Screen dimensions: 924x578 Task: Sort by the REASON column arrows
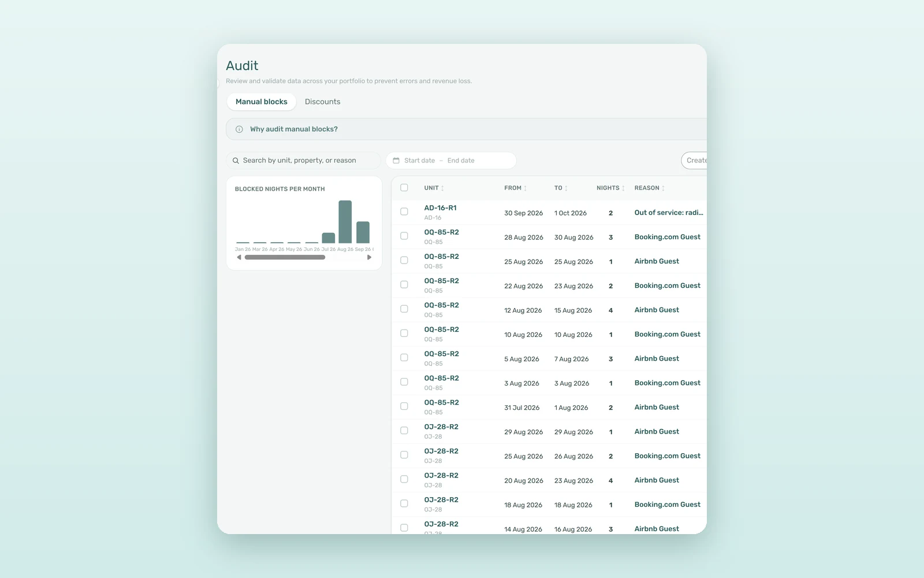tap(663, 188)
